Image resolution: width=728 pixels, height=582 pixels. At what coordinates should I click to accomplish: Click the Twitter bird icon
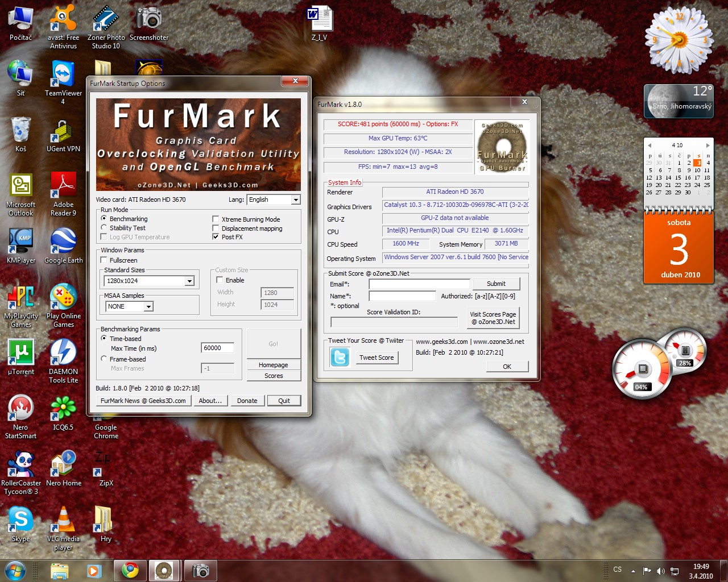pyautogui.click(x=340, y=357)
